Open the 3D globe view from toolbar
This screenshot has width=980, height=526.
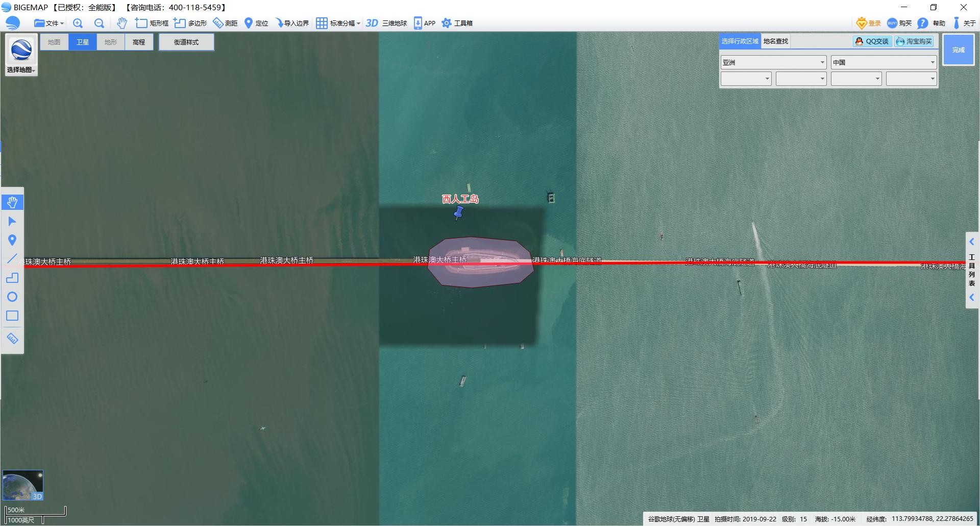click(x=386, y=23)
